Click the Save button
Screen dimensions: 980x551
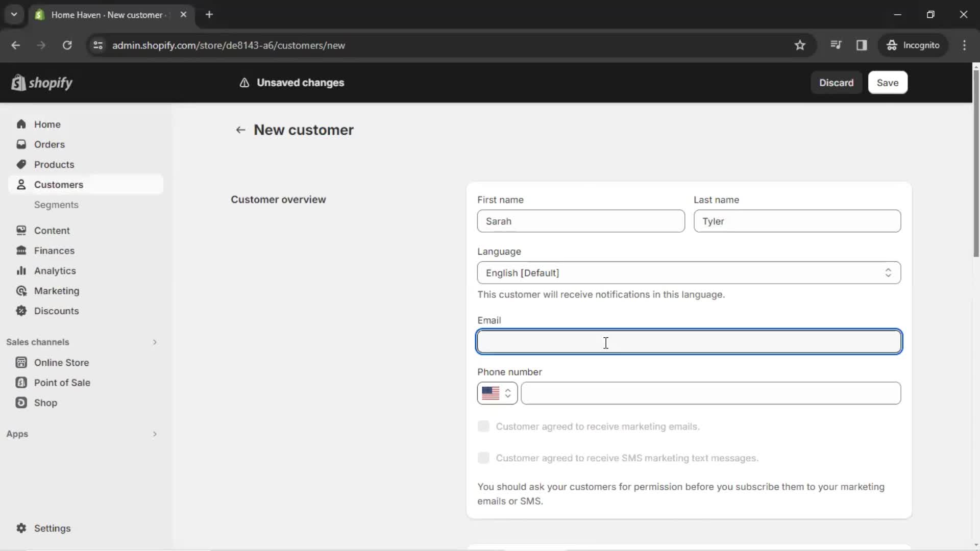(x=888, y=82)
